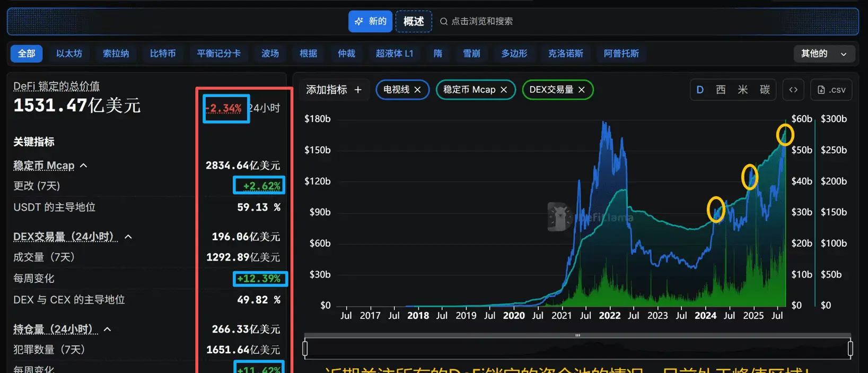868x373 pixels.
Task: Switch to the 隋 chain tab
Action: click(x=437, y=54)
